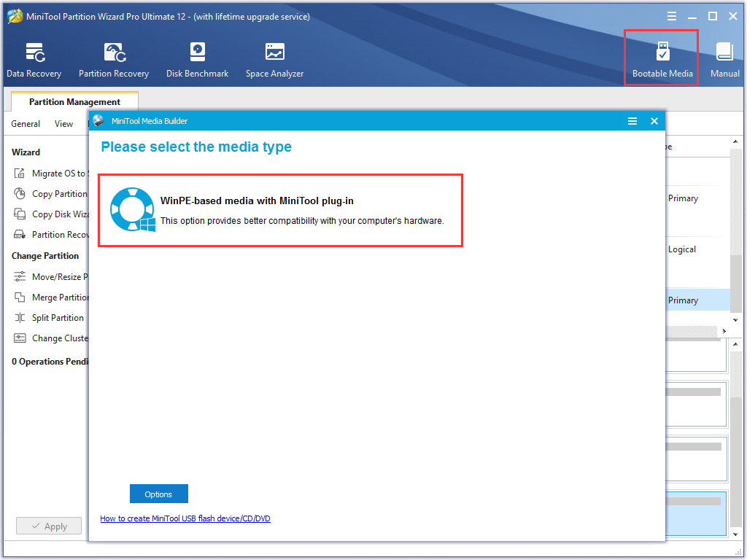This screenshot has width=747, height=560.
Task: Close the MiniTool Media Builder dialog
Action: (654, 121)
